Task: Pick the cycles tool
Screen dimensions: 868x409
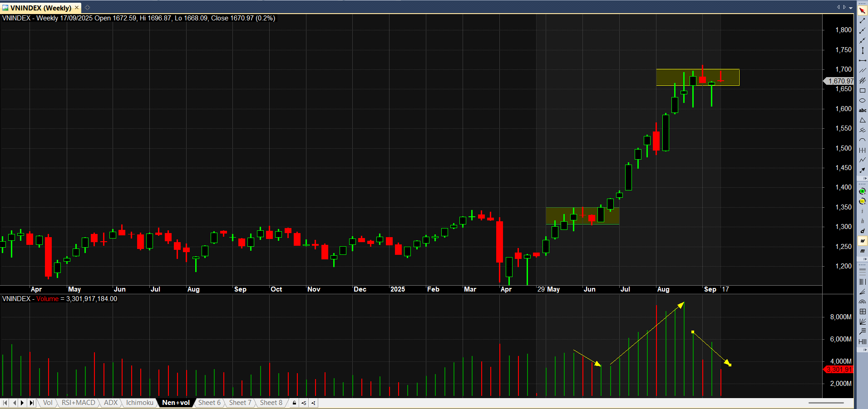Action: [x=863, y=150]
